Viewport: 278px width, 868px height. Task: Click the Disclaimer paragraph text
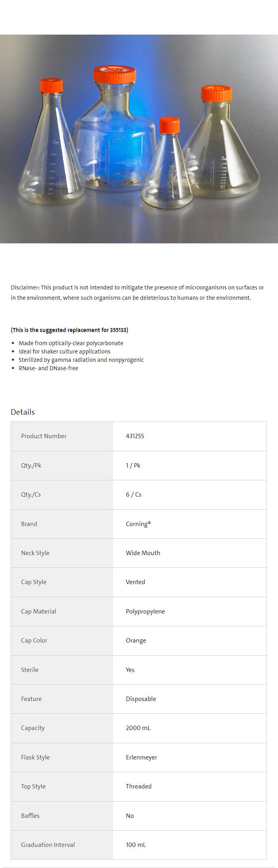137,292
